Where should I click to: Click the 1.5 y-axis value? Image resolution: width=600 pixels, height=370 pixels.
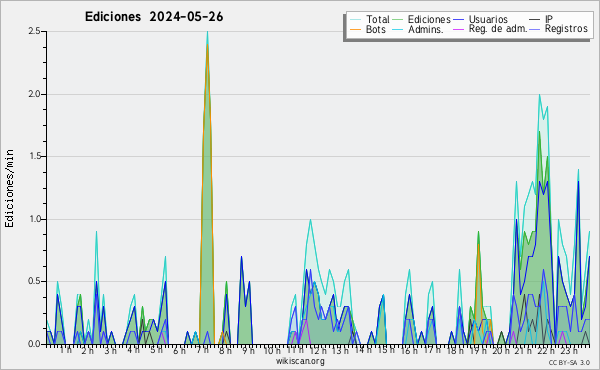pos(34,156)
